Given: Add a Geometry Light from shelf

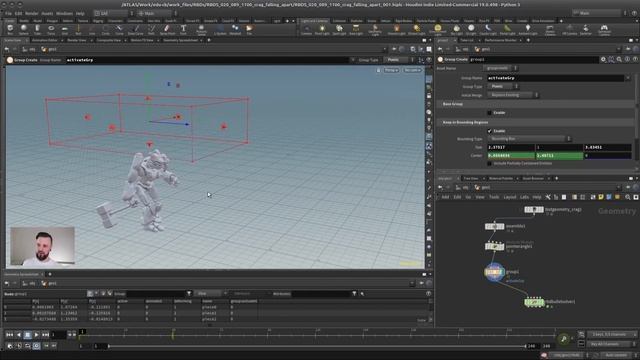Looking at the screenshot, I should click(x=375, y=30).
